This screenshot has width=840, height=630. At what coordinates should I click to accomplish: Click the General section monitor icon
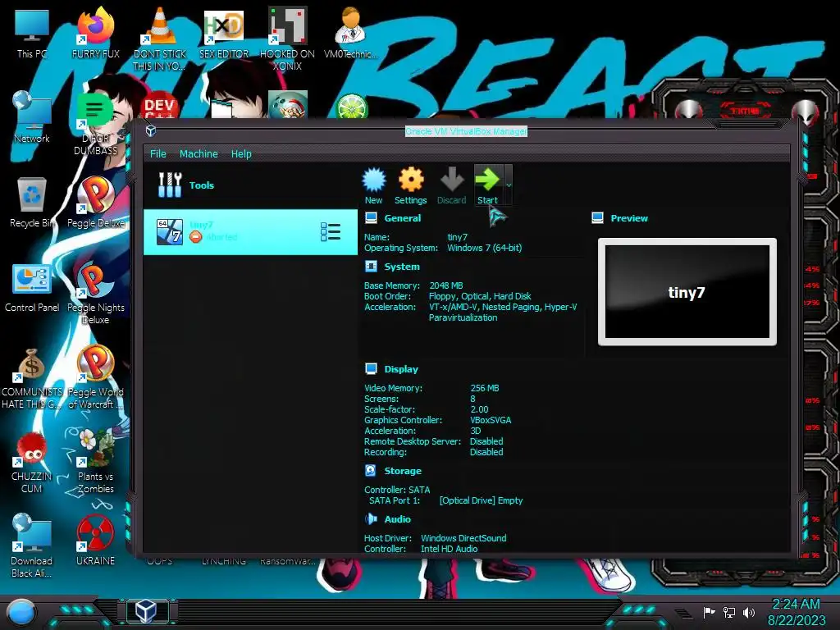tap(371, 218)
